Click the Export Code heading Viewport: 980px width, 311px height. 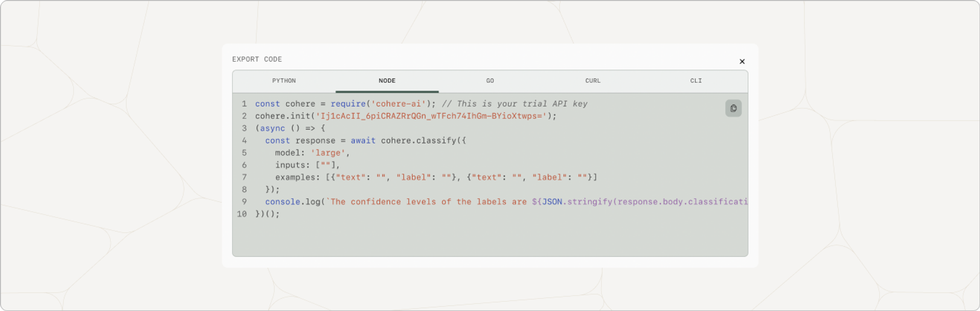tap(257, 59)
